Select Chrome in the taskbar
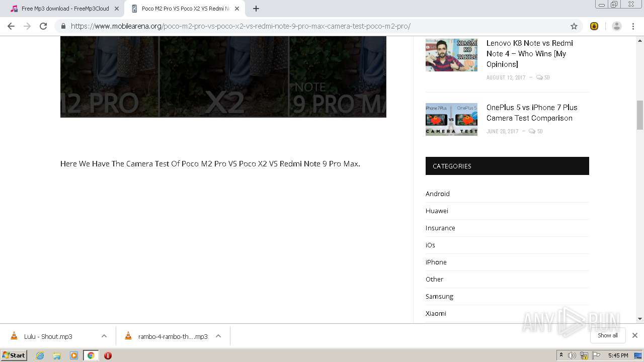Image resolution: width=644 pixels, height=362 pixels. coord(91,355)
